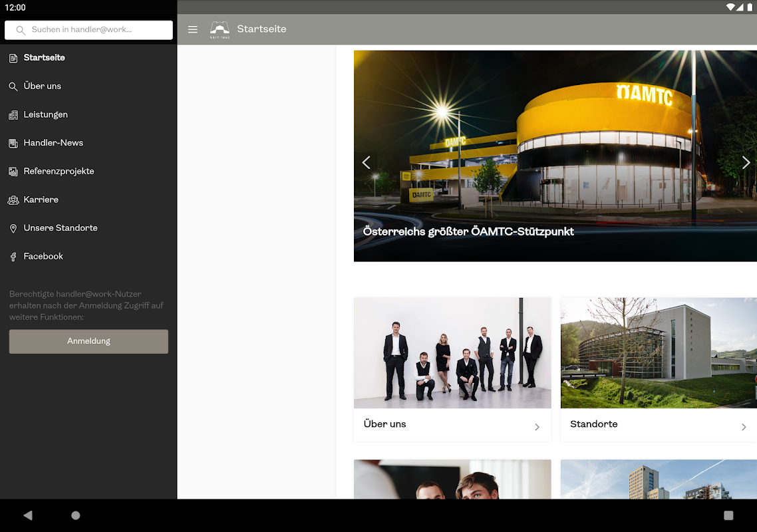Image resolution: width=757 pixels, height=532 pixels.
Task: Select the picture icon next to Referenzprojekte
Action: point(13,172)
